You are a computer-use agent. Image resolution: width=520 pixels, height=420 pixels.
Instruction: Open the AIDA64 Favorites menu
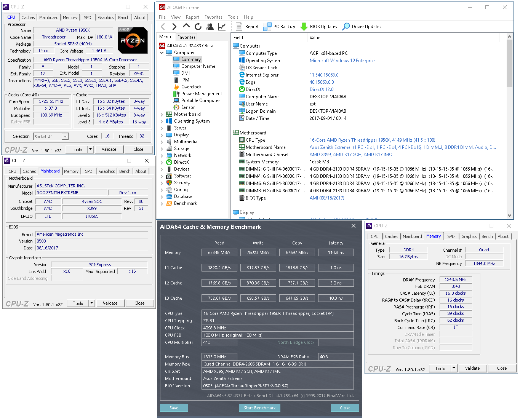[213, 17]
